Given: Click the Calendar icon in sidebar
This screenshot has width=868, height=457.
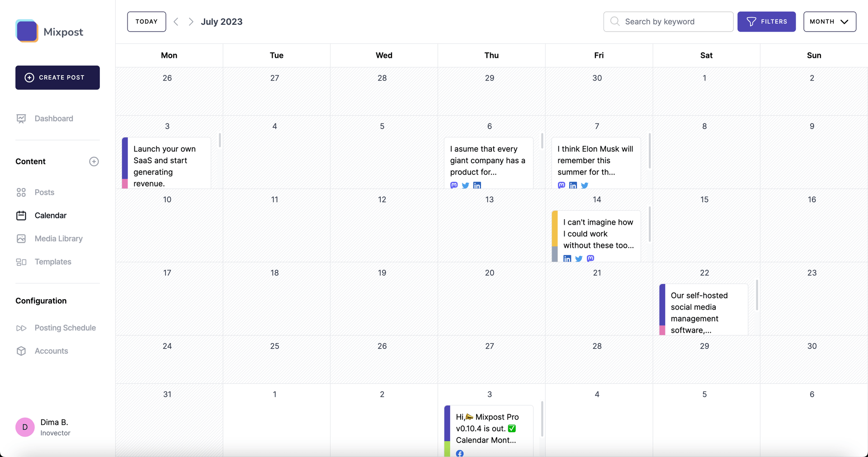Looking at the screenshot, I should 21,216.
